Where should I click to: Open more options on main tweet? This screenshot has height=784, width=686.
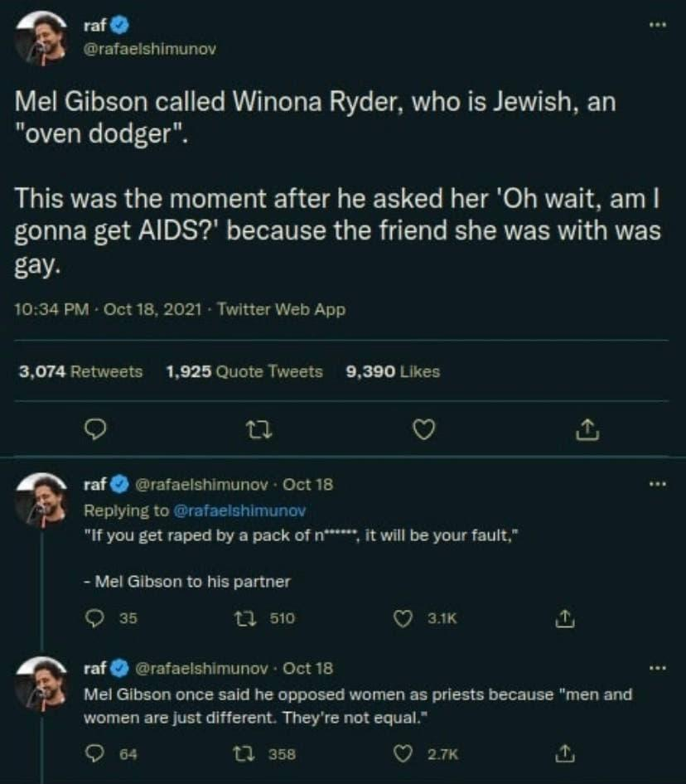(657, 22)
